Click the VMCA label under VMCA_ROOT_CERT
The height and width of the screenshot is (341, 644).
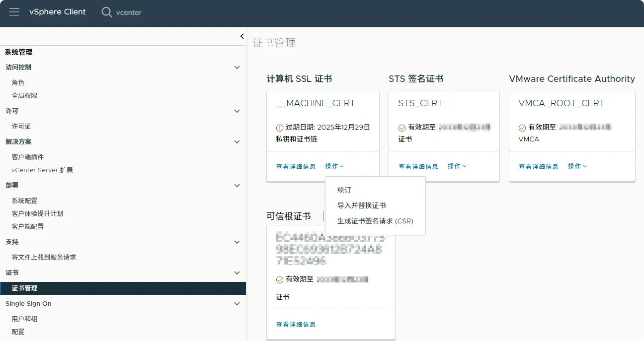529,139
